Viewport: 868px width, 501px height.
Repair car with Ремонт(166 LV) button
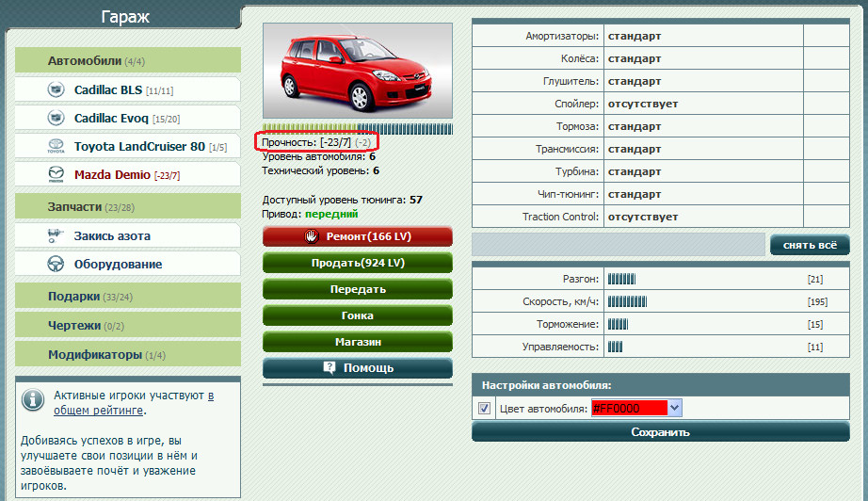click(x=358, y=236)
